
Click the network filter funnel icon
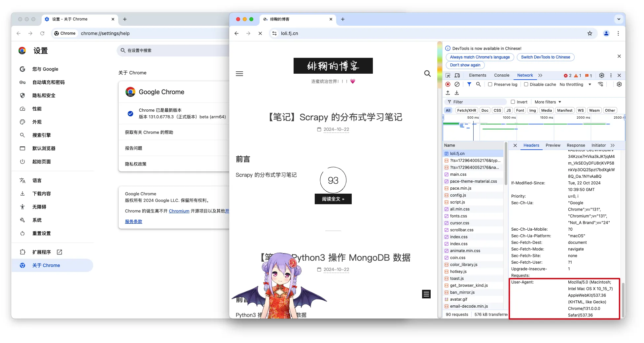(x=469, y=85)
